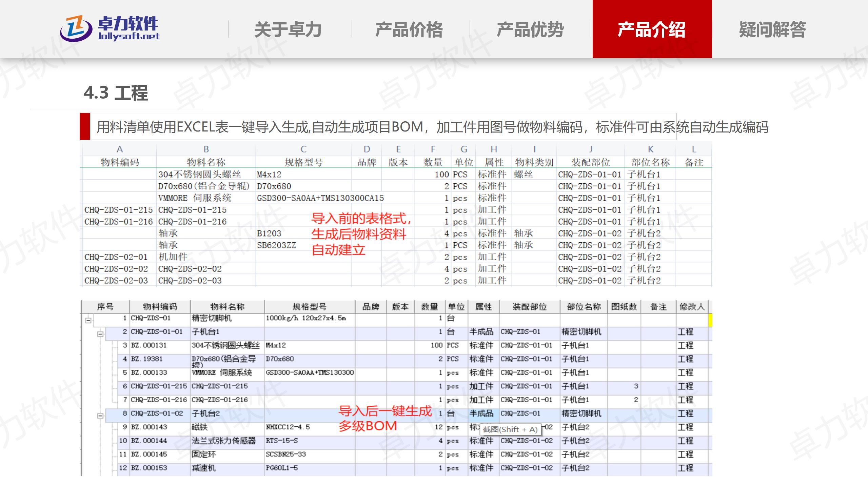Image resolution: width=868 pixels, height=488 pixels.
Task: Collapse the CHQ-ZDS-01 root BOM row
Action: tap(88, 320)
